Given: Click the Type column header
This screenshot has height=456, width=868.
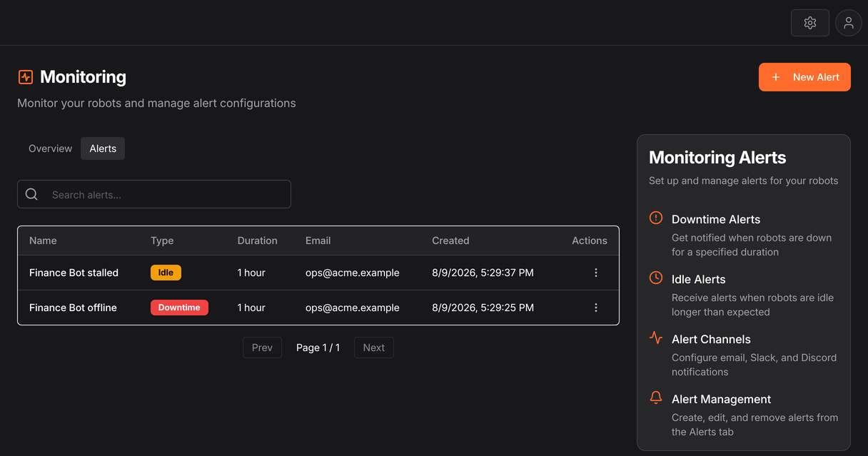Looking at the screenshot, I should (x=162, y=240).
